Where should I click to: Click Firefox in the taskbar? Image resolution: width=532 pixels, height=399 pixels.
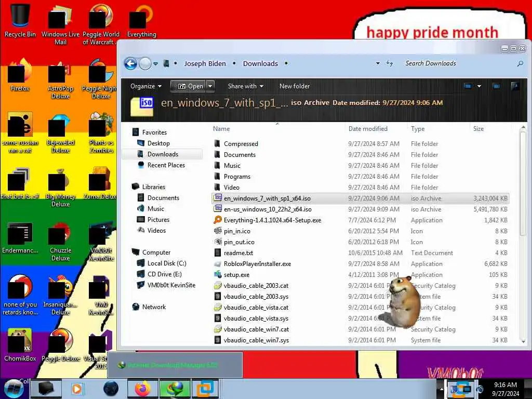click(x=143, y=389)
